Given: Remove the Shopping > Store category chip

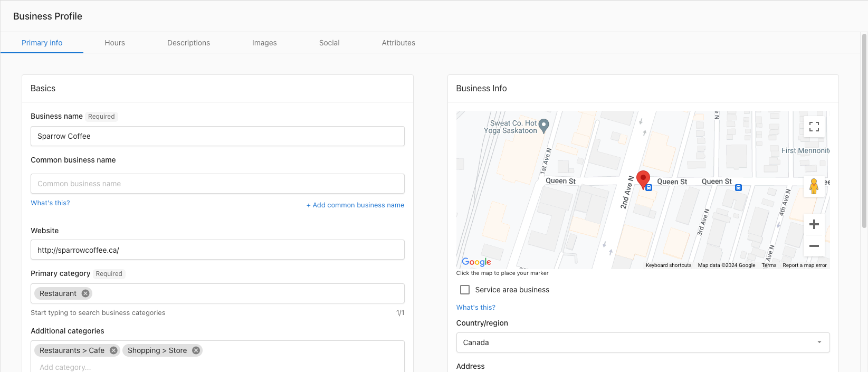Looking at the screenshot, I should pyautogui.click(x=196, y=350).
